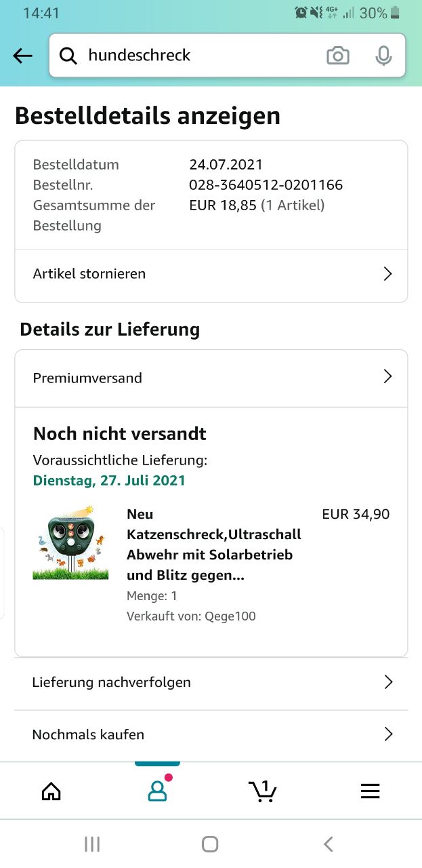Tap the Lieferung nachverfolgen label
Image resolution: width=422 pixels, height=868 pixels.
111,682
